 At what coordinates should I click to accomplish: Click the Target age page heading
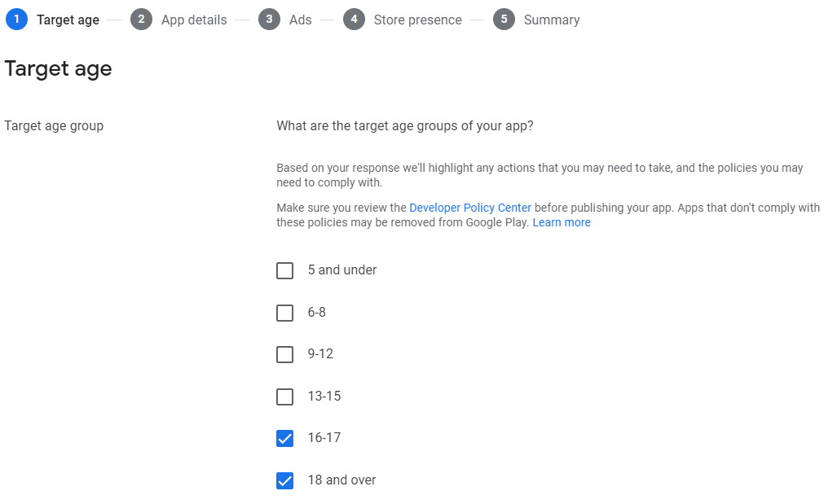click(x=58, y=68)
